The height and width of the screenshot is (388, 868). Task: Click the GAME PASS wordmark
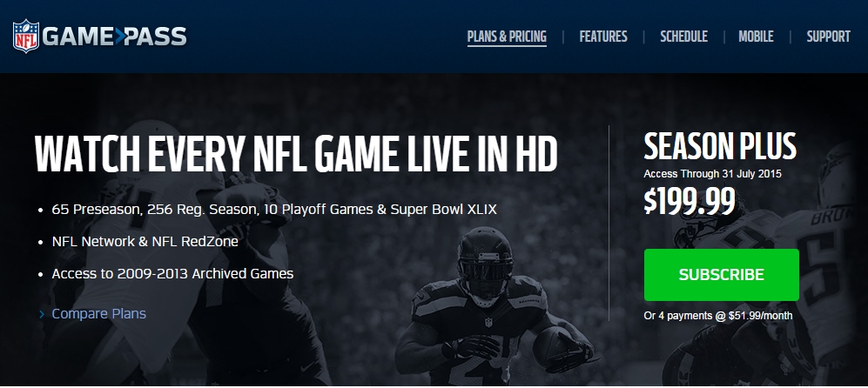coord(115,37)
